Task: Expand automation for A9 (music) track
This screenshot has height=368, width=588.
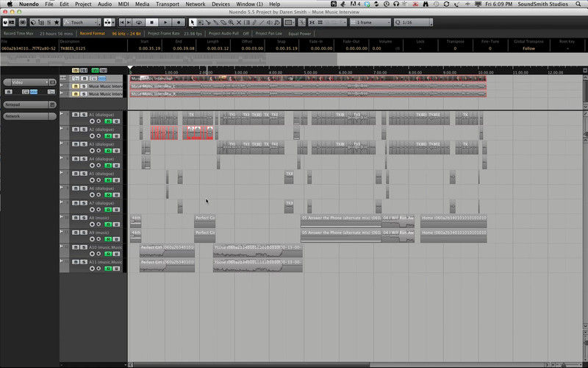Action: (x=62, y=231)
